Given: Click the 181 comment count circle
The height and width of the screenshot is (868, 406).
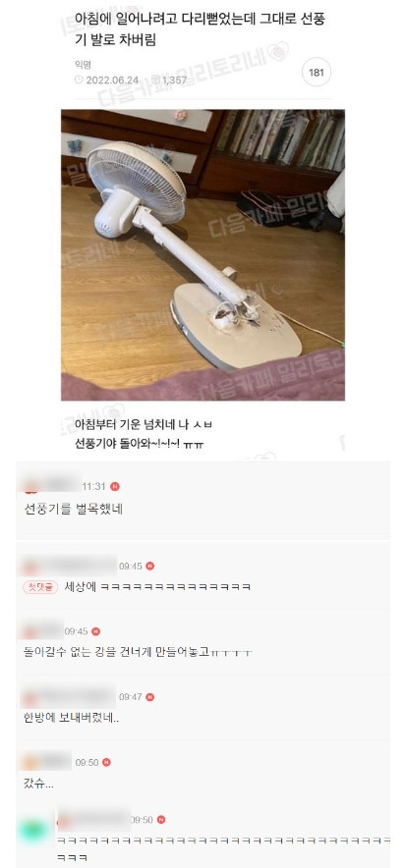Looking at the screenshot, I should (x=317, y=75).
